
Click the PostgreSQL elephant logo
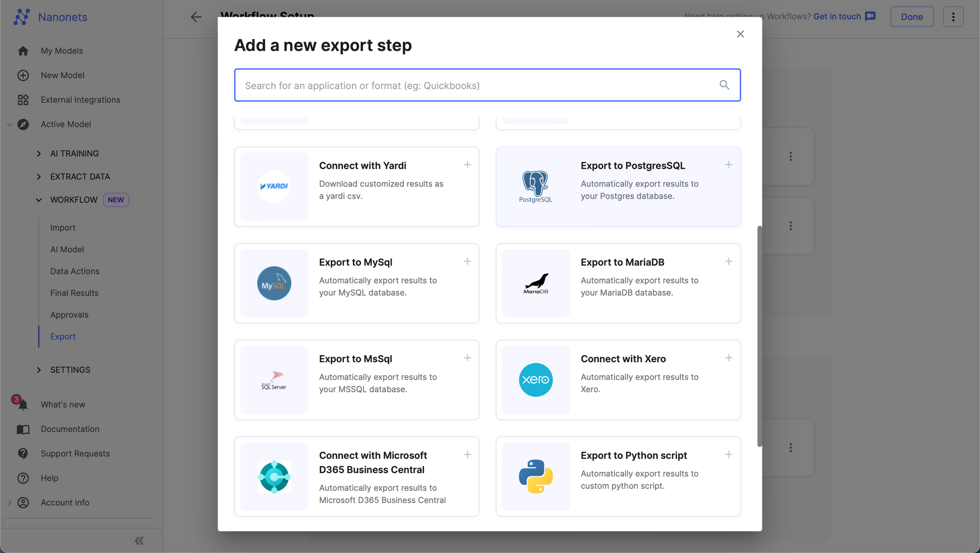pyautogui.click(x=535, y=186)
